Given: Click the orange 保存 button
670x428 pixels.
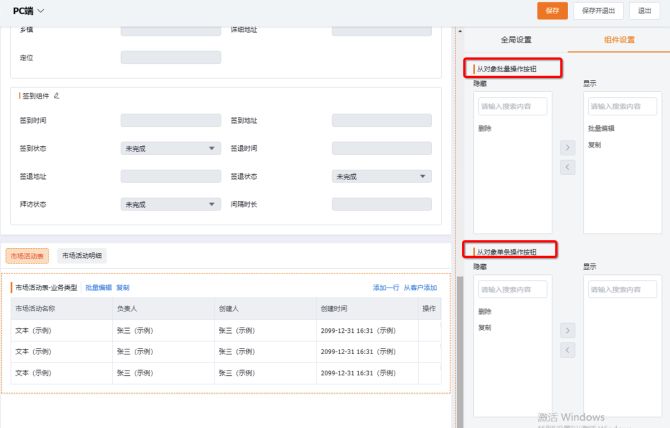Looking at the screenshot, I should pyautogui.click(x=552, y=10).
